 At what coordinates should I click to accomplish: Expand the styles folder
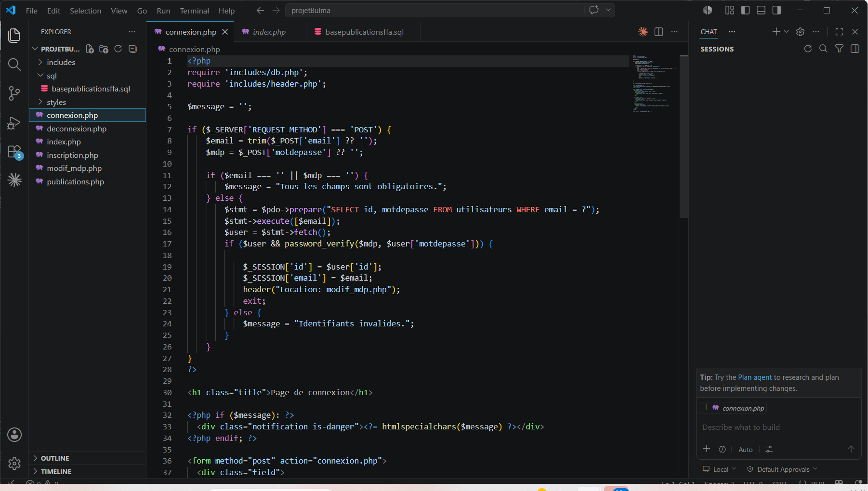56,102
